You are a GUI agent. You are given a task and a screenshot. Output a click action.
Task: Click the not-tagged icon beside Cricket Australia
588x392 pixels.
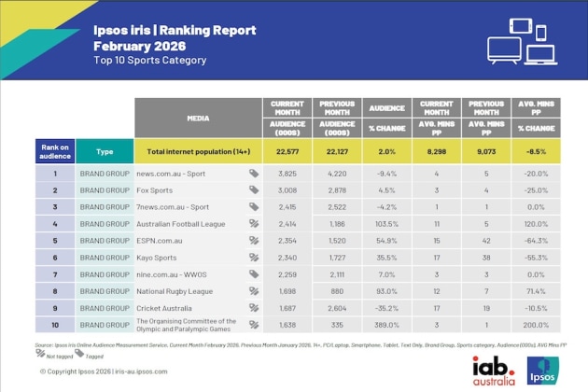(x=254, y=308)
